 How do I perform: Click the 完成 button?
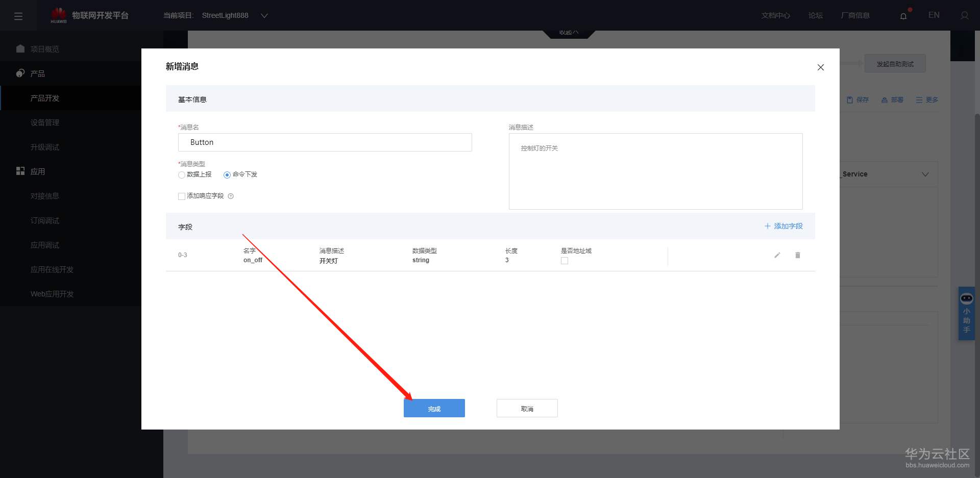click(434, 408)
